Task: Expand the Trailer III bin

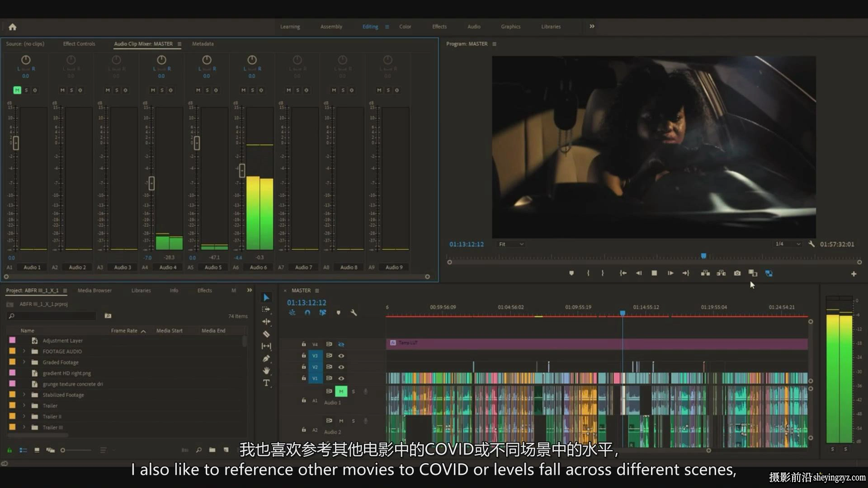Action: tap(24, 427)
